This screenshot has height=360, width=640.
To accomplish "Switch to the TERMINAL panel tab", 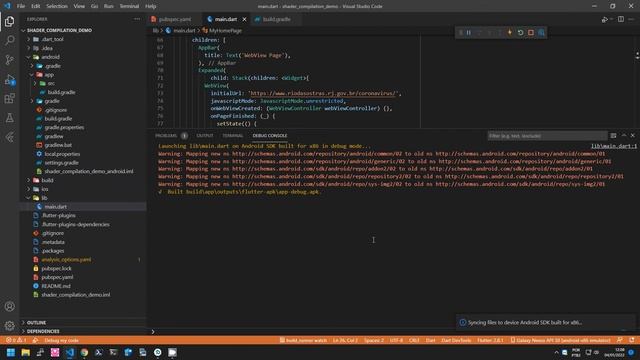I will click(233, 136).
